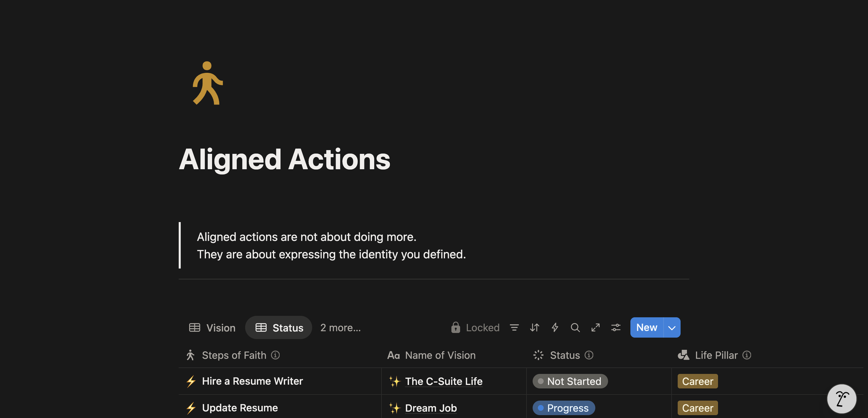Click the blue New button
Image resolution: width=868 pixels, height=418 pixels.
pyautogui.click(x=646, y=327)
